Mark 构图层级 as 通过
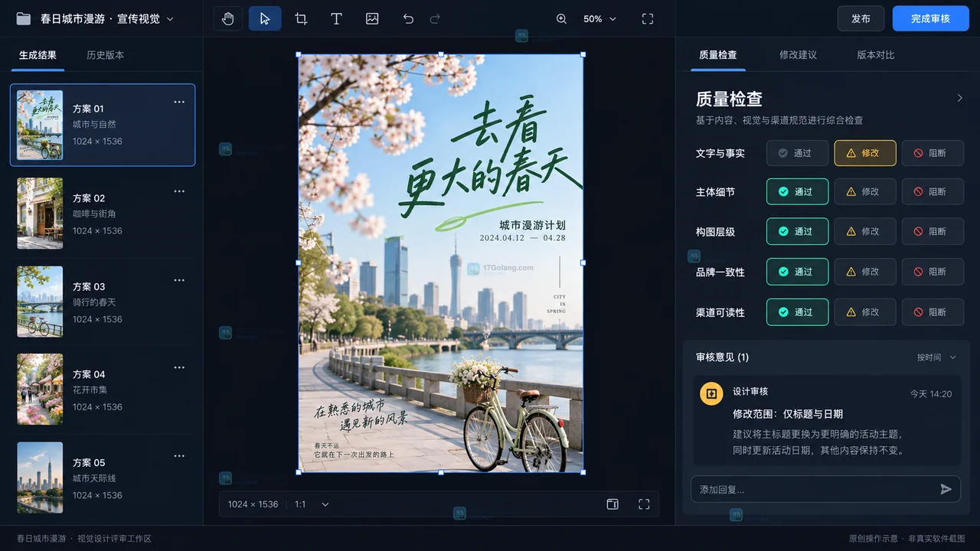Viewport: 980px width, 551px height. [x=797, y=231]
